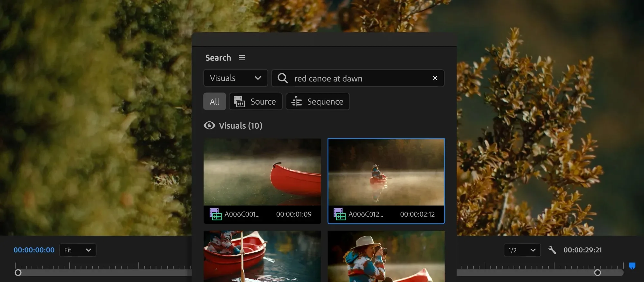
Task: Click the left zoom scroll bar handle
Action: coord(18,273)
